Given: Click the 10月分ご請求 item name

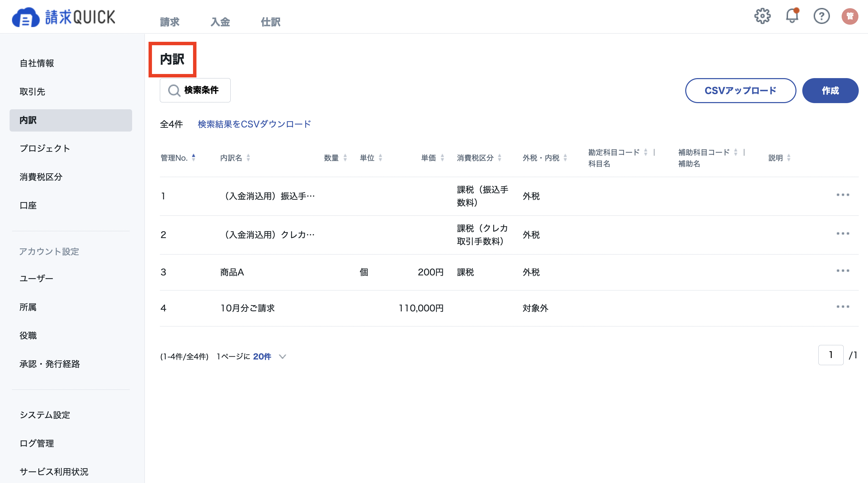Looking at the screenshot, I should tap(247, 308).
